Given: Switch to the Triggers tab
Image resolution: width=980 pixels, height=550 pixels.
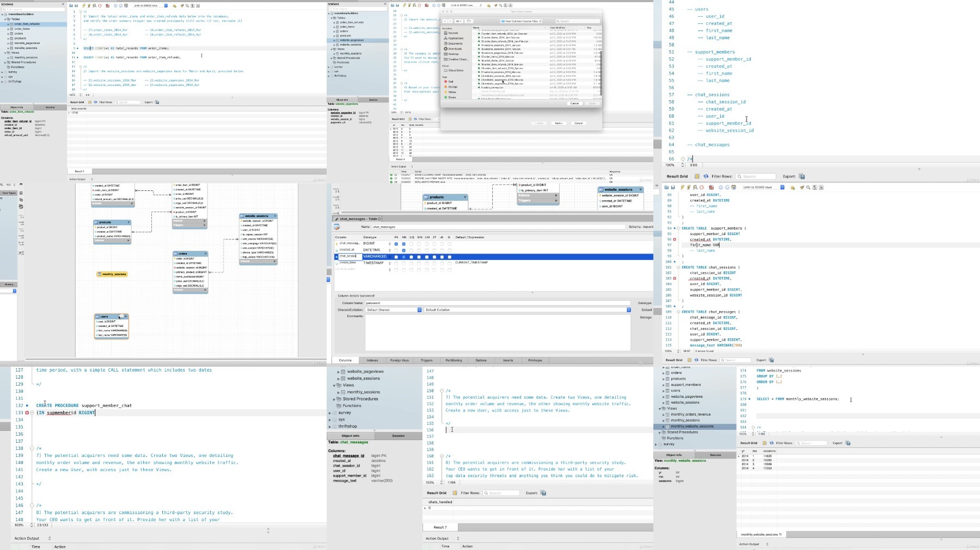Looking at the screenshot, I should 426,360.
